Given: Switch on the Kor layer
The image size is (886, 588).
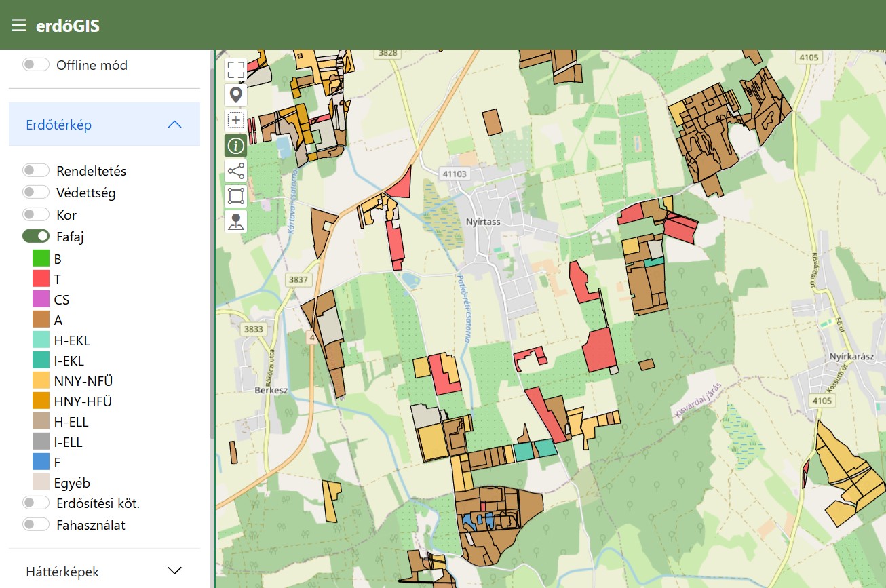Looking at the screenshot, I should 36,214.
